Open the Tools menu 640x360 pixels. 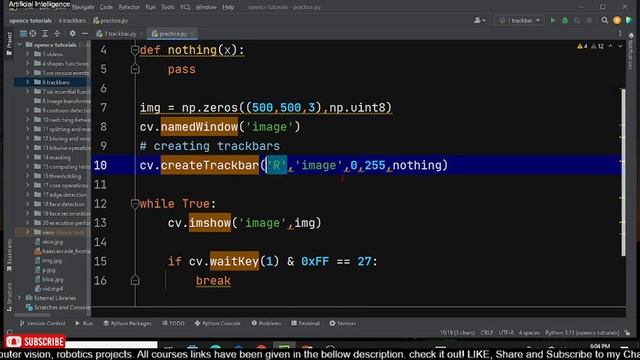point(167,7)
